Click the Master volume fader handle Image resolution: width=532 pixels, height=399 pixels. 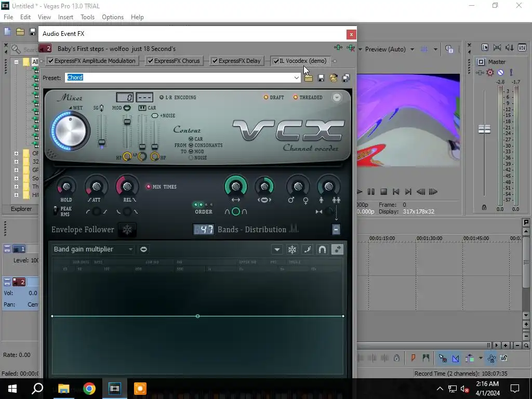click(484, 129)
